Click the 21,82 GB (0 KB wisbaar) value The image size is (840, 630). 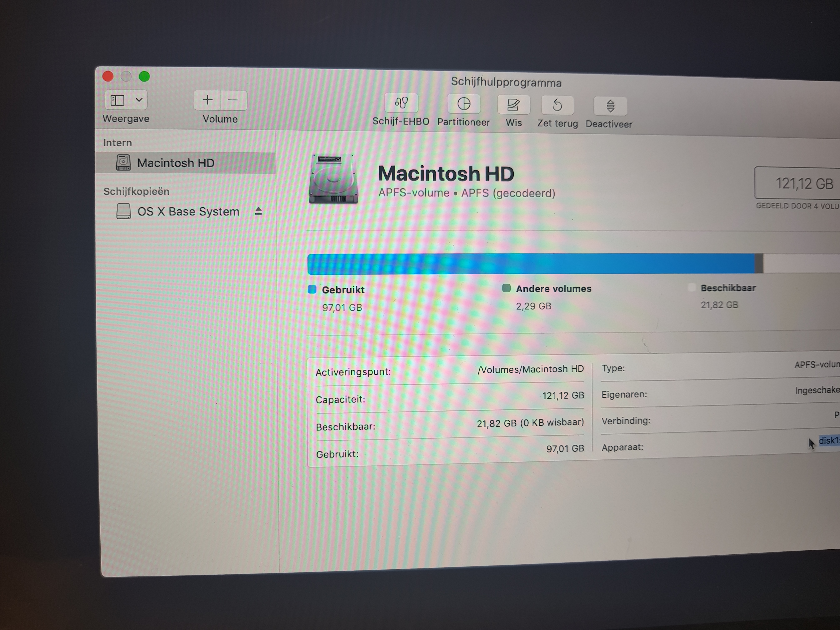coord(530,423)
